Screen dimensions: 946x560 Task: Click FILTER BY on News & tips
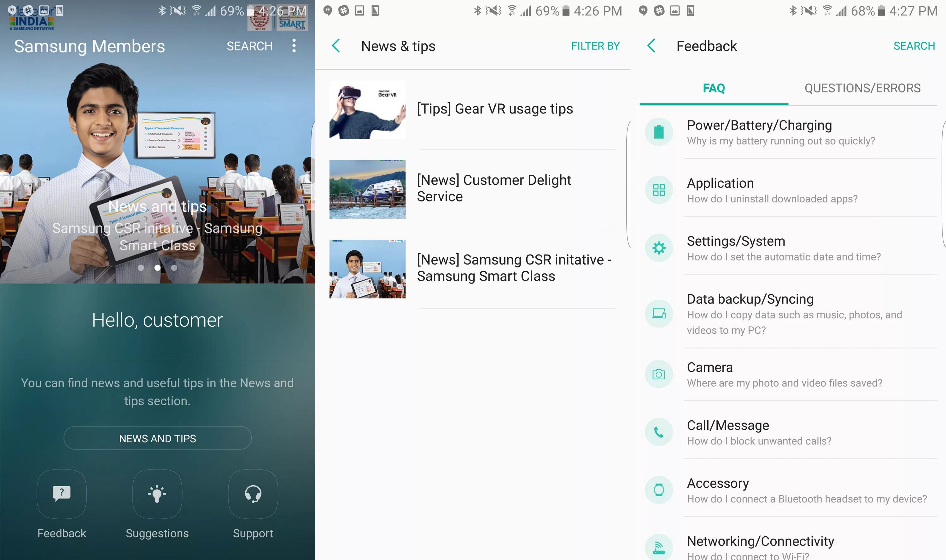595,45
